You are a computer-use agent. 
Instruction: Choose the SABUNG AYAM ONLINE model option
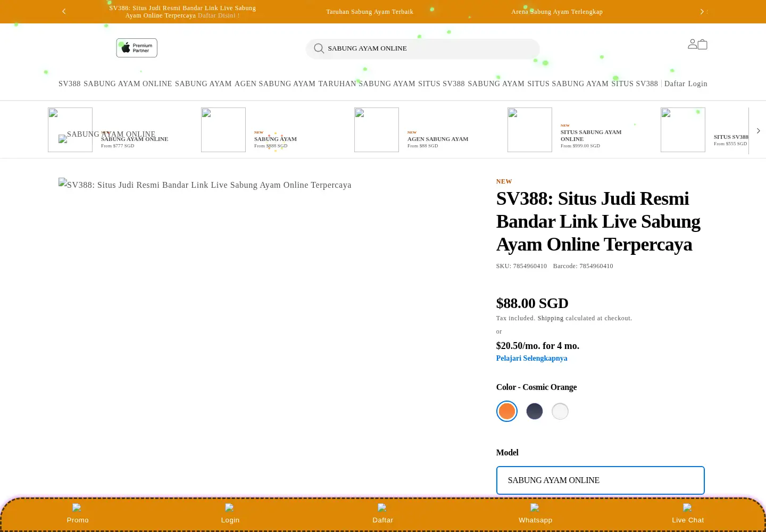click(601, 480)
